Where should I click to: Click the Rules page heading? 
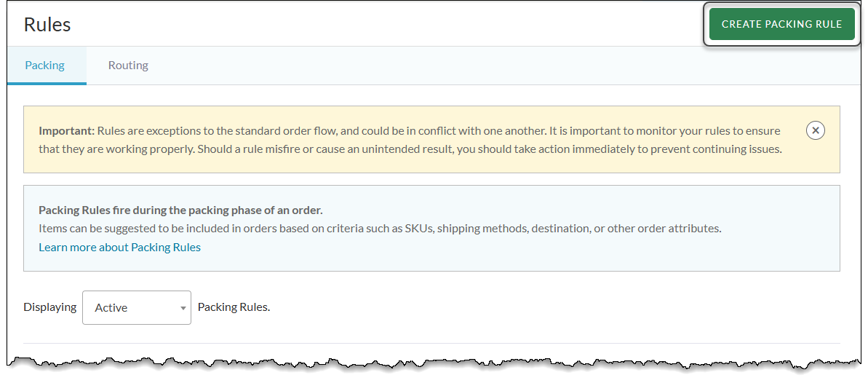(47, 24)
